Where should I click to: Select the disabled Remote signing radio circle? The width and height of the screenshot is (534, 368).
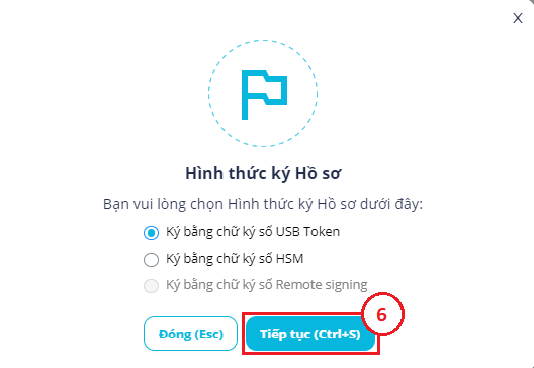151,286
